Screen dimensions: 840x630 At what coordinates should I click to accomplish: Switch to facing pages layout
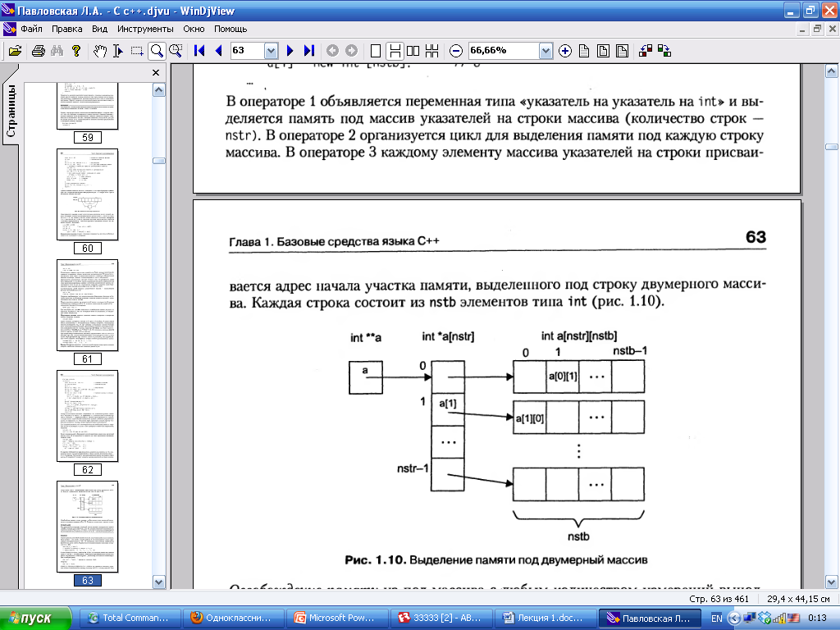[413, 51]
